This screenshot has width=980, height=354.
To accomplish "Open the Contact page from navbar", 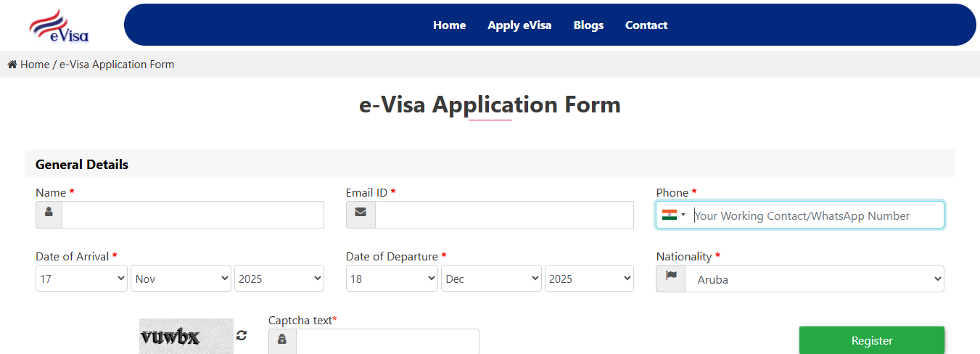I will (646, 25).
